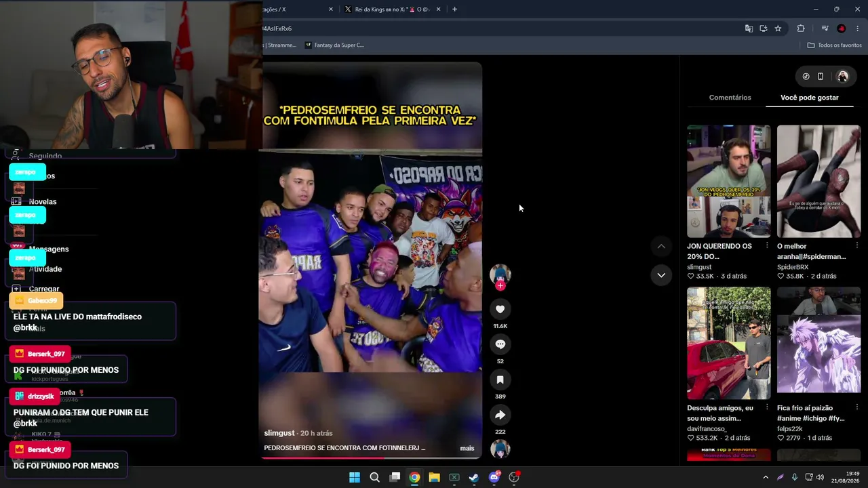Go to the next video with down arrow

pos(661,275)
